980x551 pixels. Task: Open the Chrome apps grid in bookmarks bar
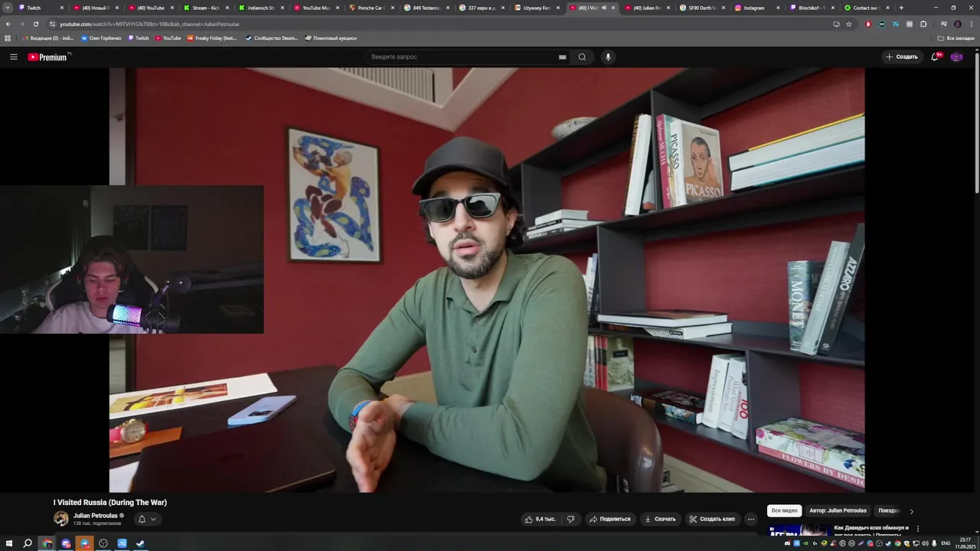tap(8, 37)
